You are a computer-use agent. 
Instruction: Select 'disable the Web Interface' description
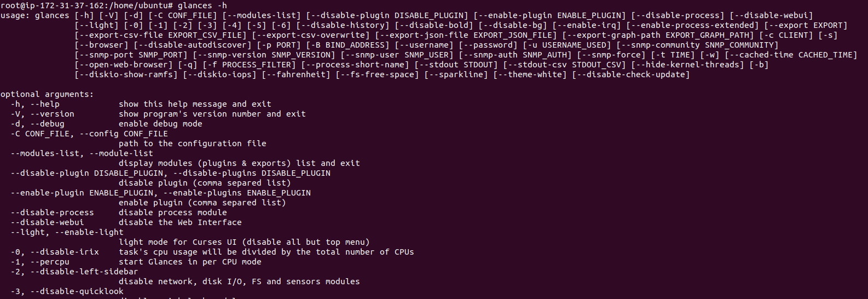pos(180,222)
